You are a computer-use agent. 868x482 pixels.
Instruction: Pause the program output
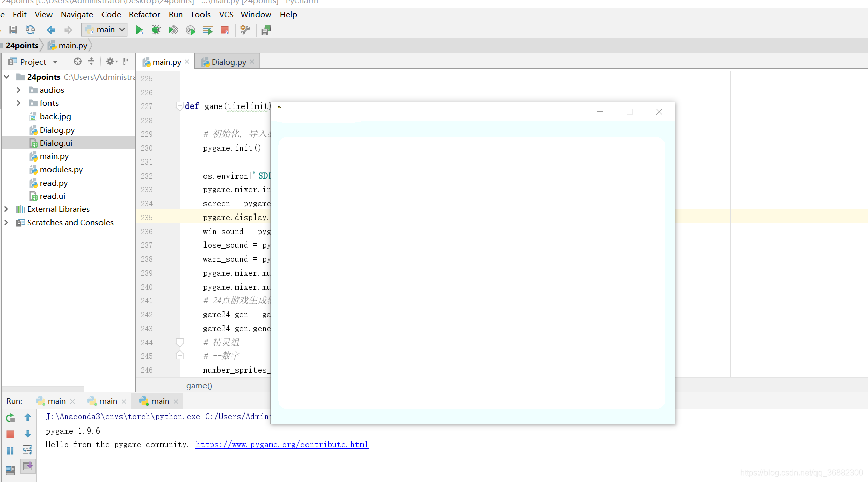10,450
